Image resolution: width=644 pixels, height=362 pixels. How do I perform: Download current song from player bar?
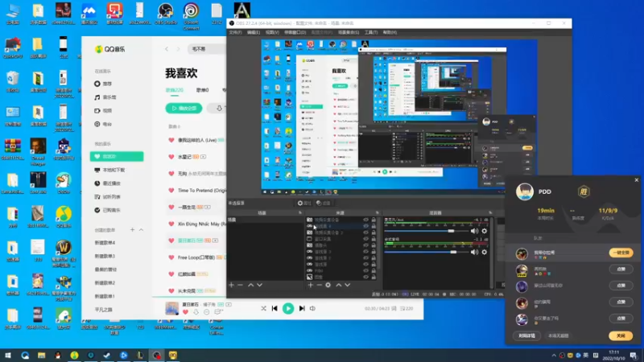tap(196, 312)
